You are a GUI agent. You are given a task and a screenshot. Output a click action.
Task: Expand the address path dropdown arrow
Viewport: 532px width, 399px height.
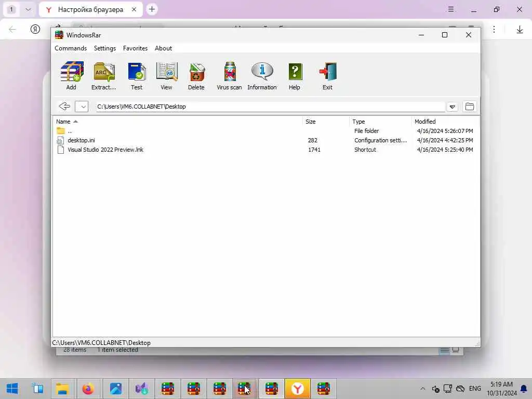point(453,107)
